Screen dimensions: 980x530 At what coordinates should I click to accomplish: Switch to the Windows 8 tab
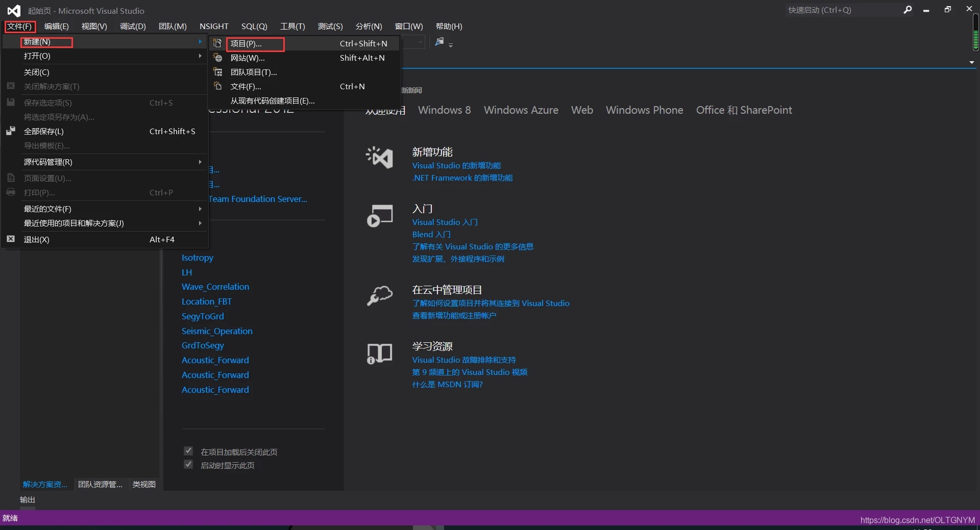[445, 110]
